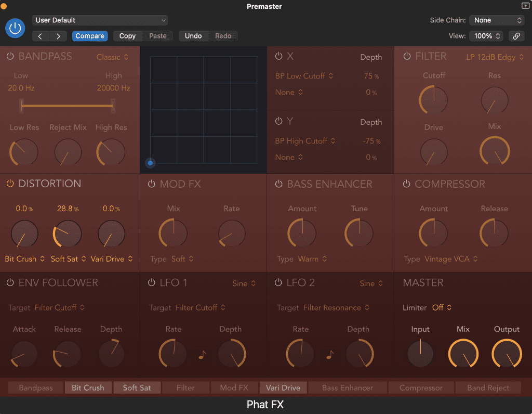Click the Redo button
This screenshot has width=532, height=414.
coord(223,36)
